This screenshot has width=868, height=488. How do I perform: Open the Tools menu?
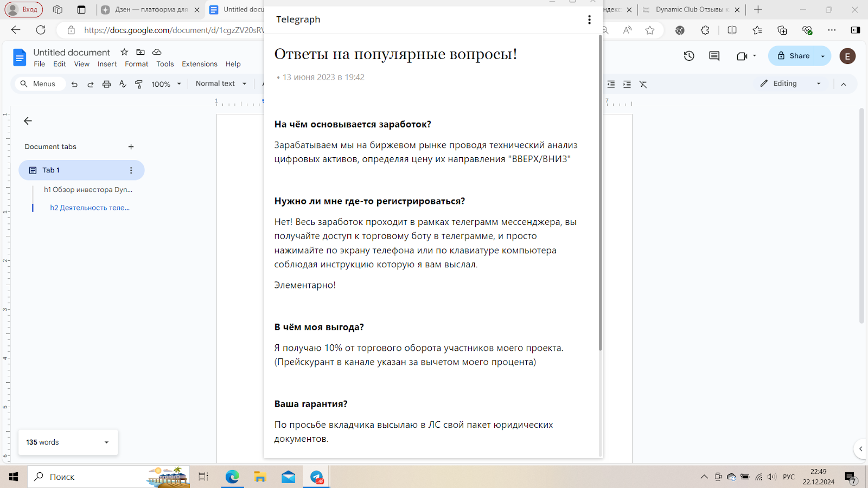[165, 64]
